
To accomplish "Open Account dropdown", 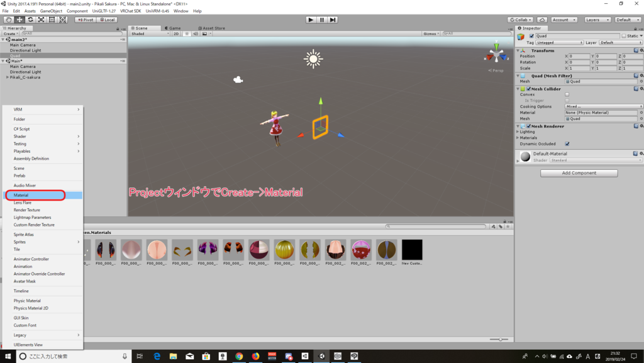I will (x=564, y=20).
